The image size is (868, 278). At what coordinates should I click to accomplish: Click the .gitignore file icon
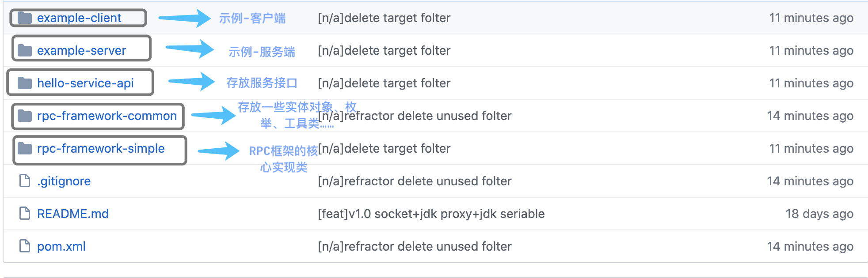[x=25, y=180]
